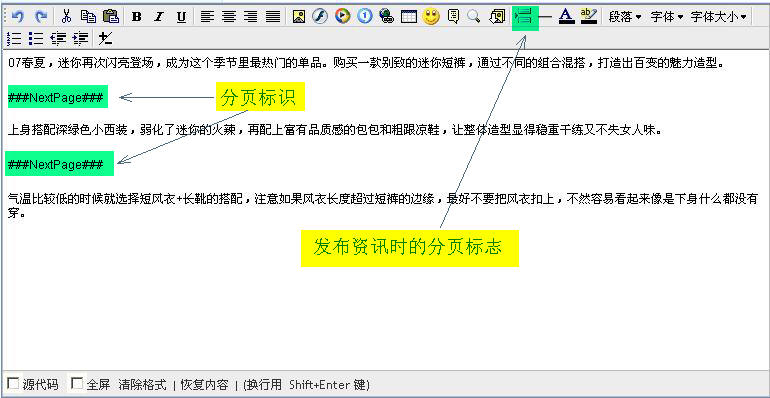This screenshot has width=770, height=398.
Task: Insert a table
Action: click(x=409, y=17)
